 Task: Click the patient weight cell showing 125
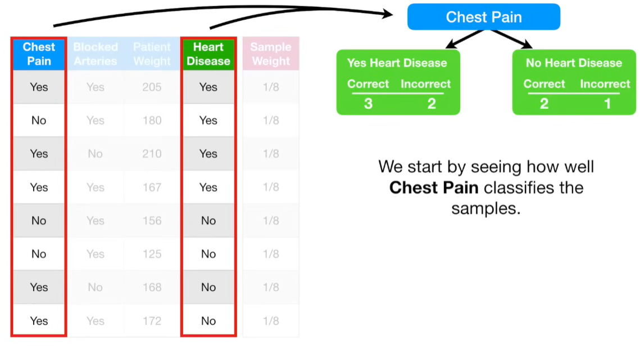[152, 254]
